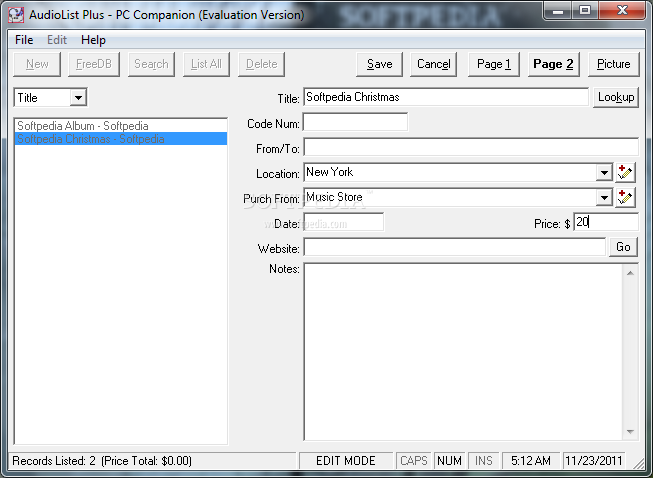Open the sort-by Title dropdown

[x=78, y=98]
